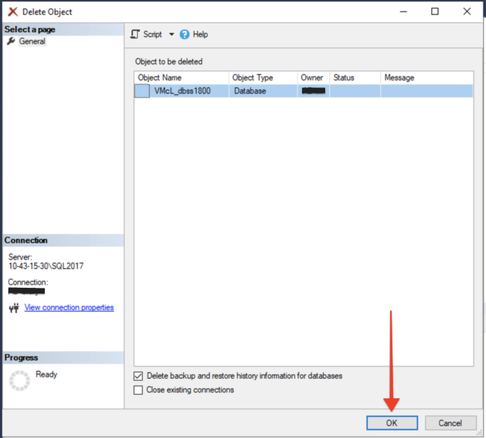Image resolution: width=486 pixels, height=438 pixels.
Task: Click the Status column header
Action: pos(355,78)
